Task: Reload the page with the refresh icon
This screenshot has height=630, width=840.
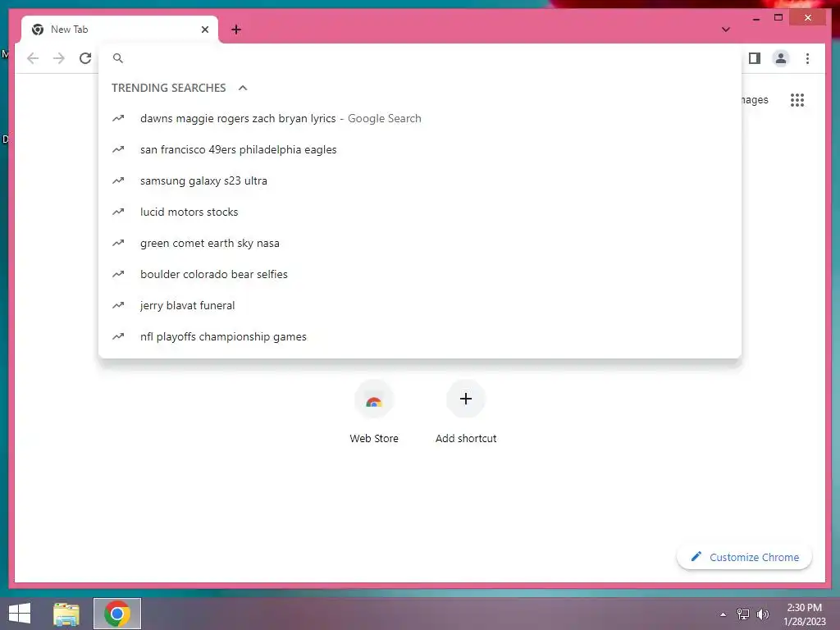Action: 85,58
